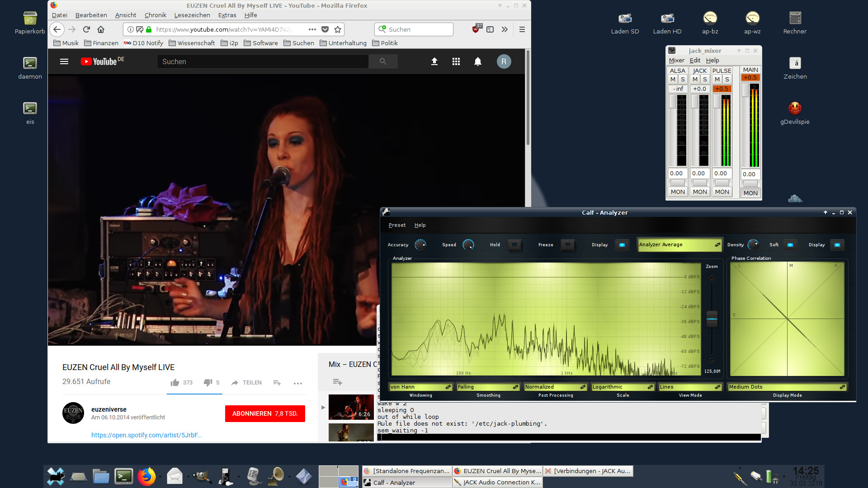
Task: Open the eis terminal desktop icon
Action: [30, 113]
